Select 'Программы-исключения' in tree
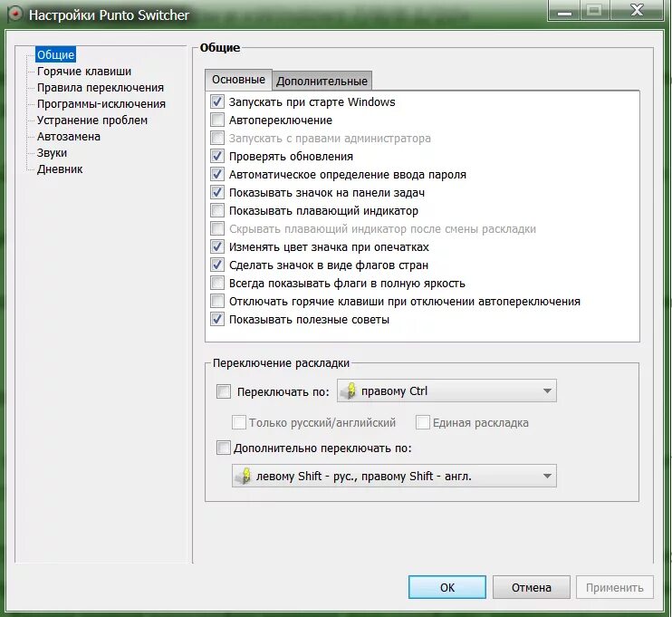 click(x=101, y=104)
